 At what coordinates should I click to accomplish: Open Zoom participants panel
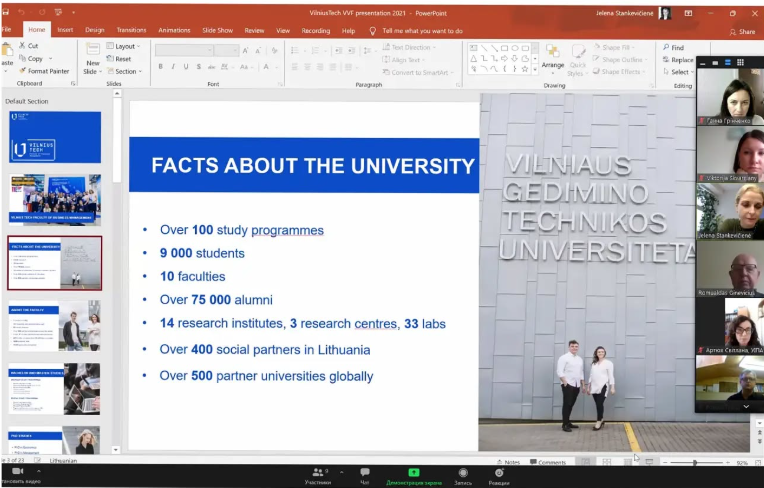(x=319, y=472)
